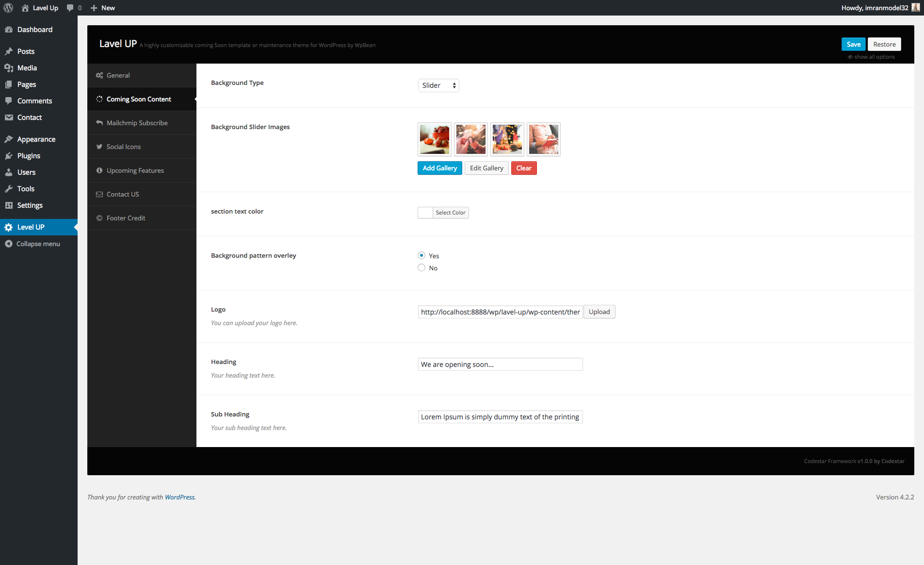
Task: Follow the WordPress link in footer
Action: point(179,497)
